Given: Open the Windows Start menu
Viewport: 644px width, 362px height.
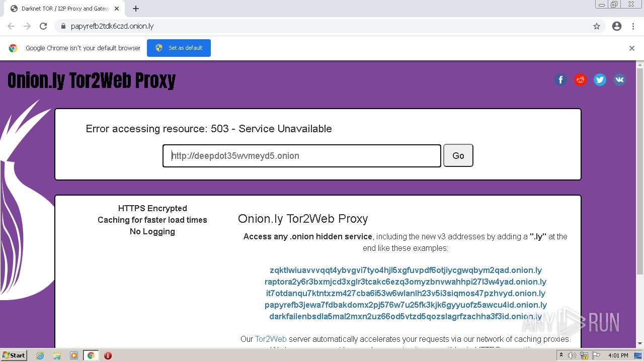Looking at the screenshot, I should click(x=14, y=355).
